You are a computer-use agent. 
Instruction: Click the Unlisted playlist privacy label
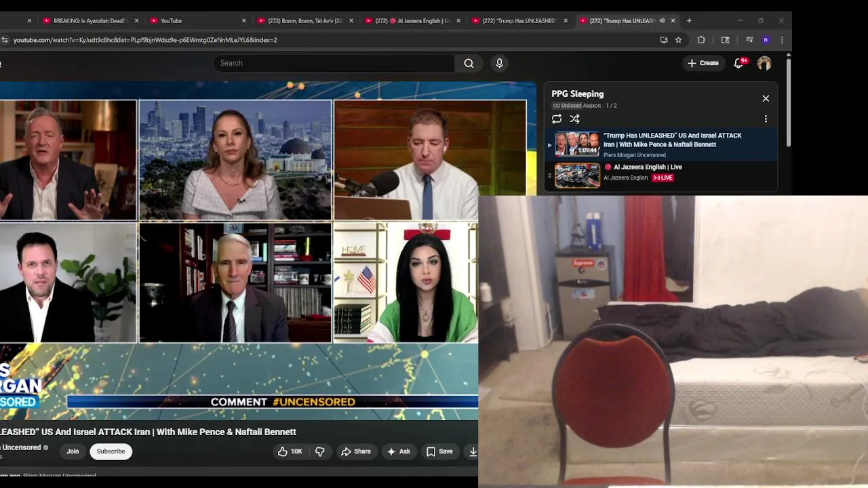[567, 106]
